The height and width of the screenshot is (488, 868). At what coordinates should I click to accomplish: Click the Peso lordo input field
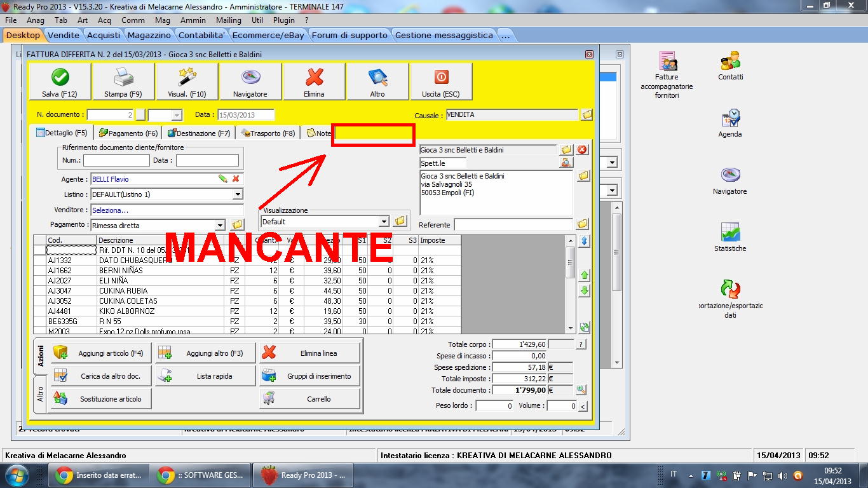(x=494, y=406)
